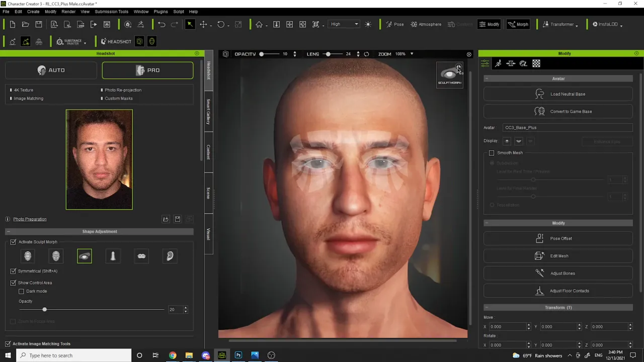Open the Photo Preparation link
This screenshot has height=362, width=644.
(x=30, y=219)
